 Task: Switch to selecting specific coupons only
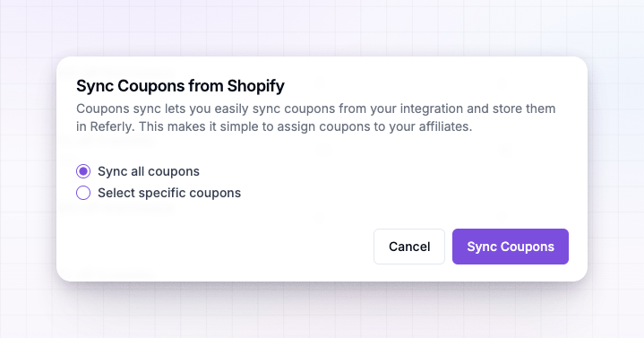click(83, 193)
